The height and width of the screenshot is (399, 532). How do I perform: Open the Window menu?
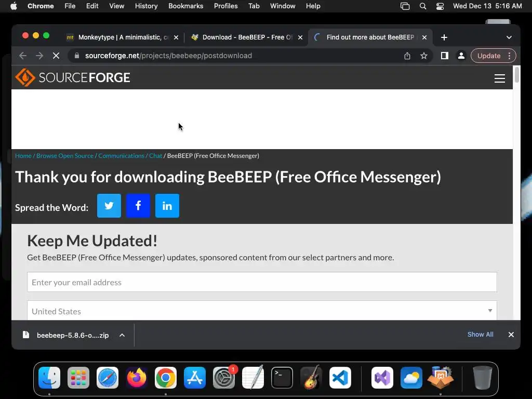[283, 6]
